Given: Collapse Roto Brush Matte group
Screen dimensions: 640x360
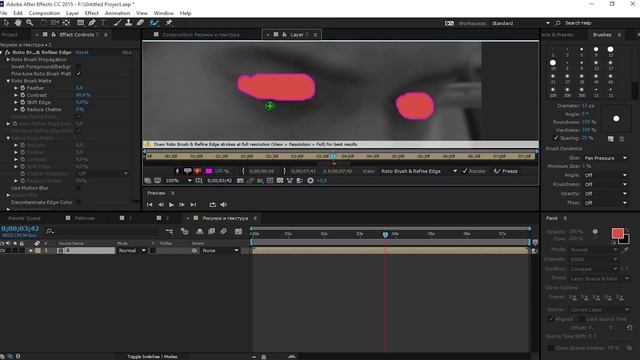Looking at the screenshot, I should pos(8,81).
